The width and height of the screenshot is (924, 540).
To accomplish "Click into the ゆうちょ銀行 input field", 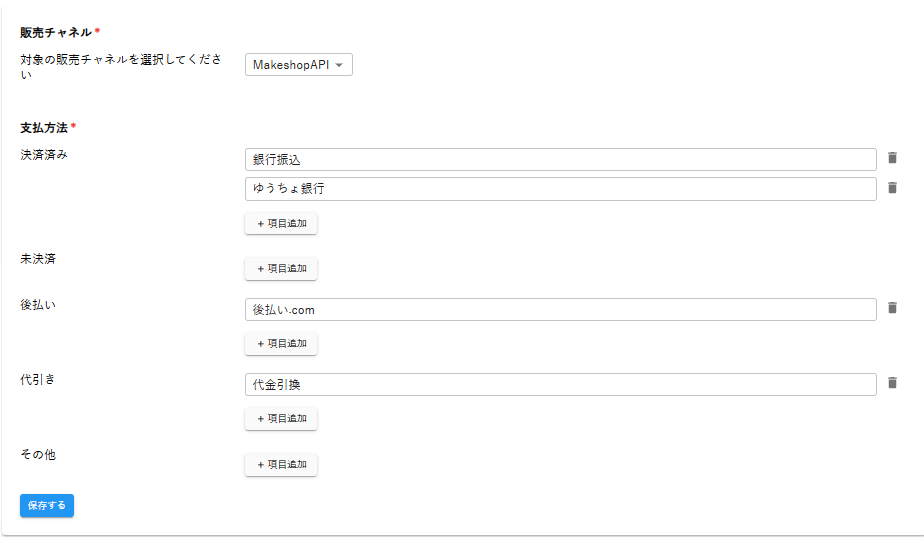I will point(560,188).
